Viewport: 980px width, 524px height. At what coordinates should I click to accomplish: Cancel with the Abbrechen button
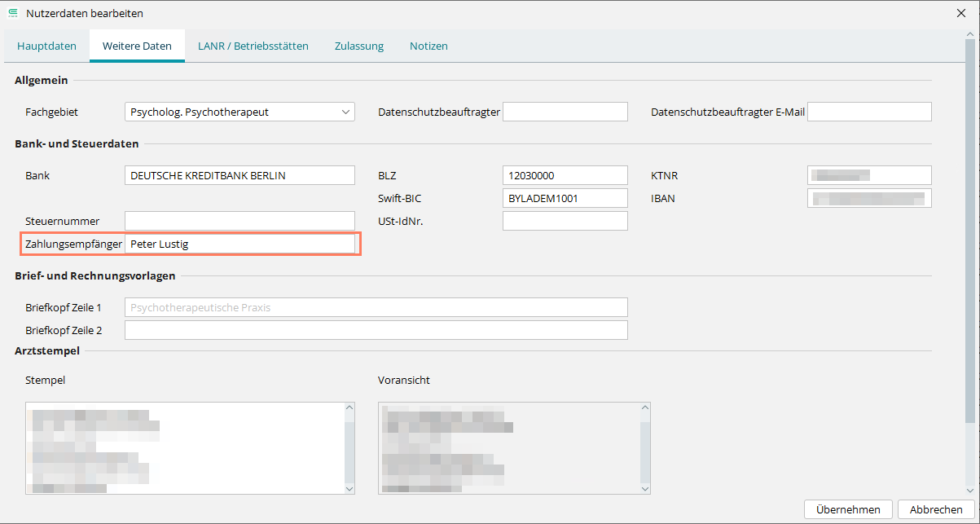tap(936, 509)
